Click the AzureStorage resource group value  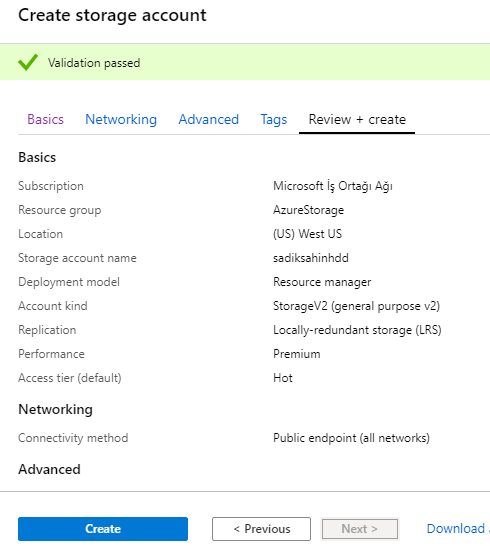coord(308,210)
